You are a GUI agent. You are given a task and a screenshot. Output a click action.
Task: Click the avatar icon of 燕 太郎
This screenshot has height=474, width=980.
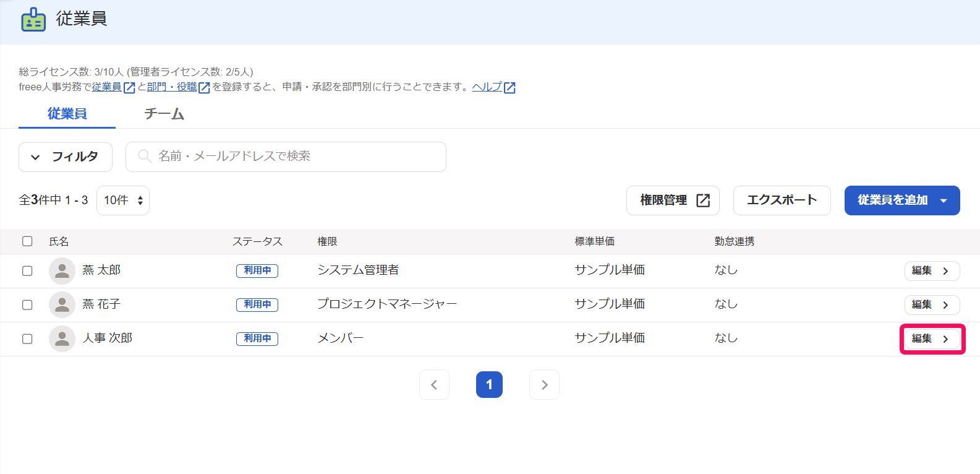[62, 271]
